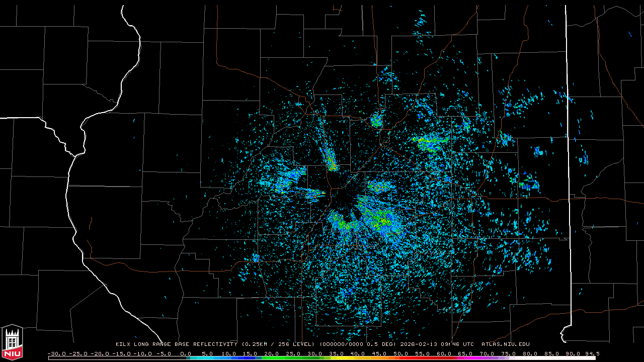Click the 50.0 value on the color scale
The image size is (644, 362).
[400, 353]
